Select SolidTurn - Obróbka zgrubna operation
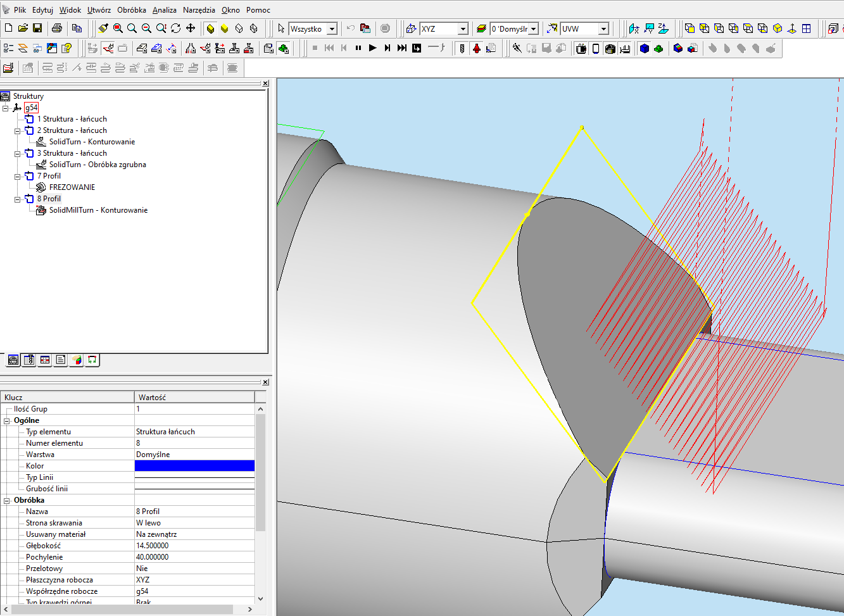The image size is (844, 616). [98, 165]
